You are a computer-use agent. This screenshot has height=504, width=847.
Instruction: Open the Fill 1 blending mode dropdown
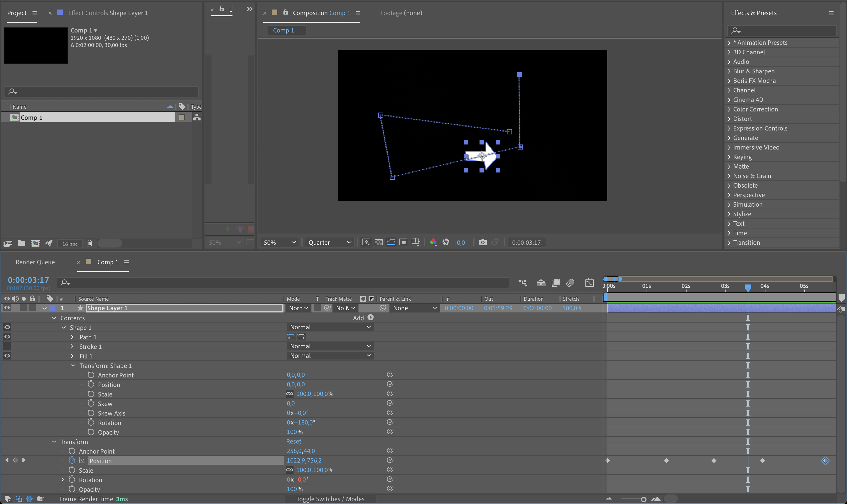tap(330, 355)
